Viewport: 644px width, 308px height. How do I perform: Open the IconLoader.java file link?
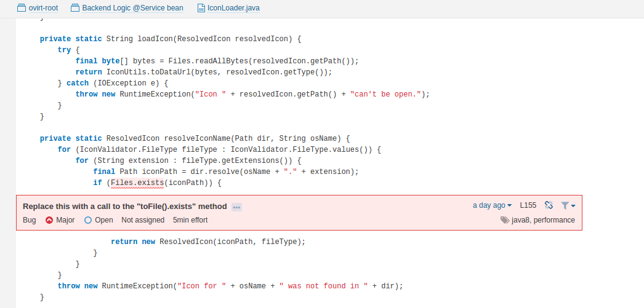coord(234,8)
